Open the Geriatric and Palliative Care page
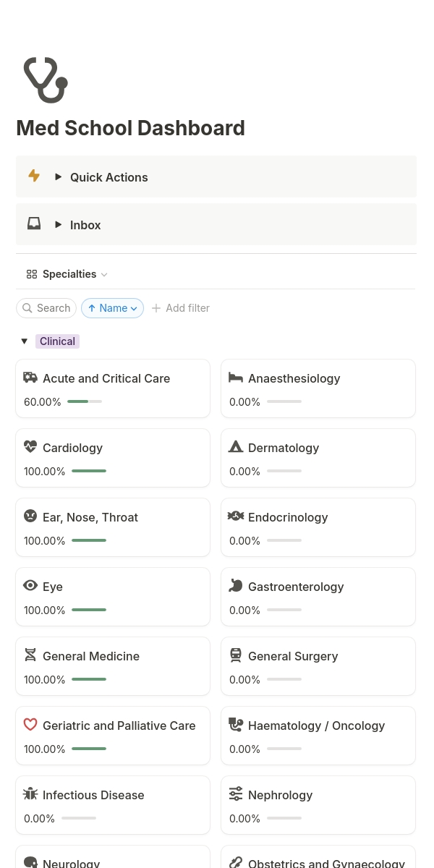Viewport: 434px width, 868px height. click(x=119, y=726)
